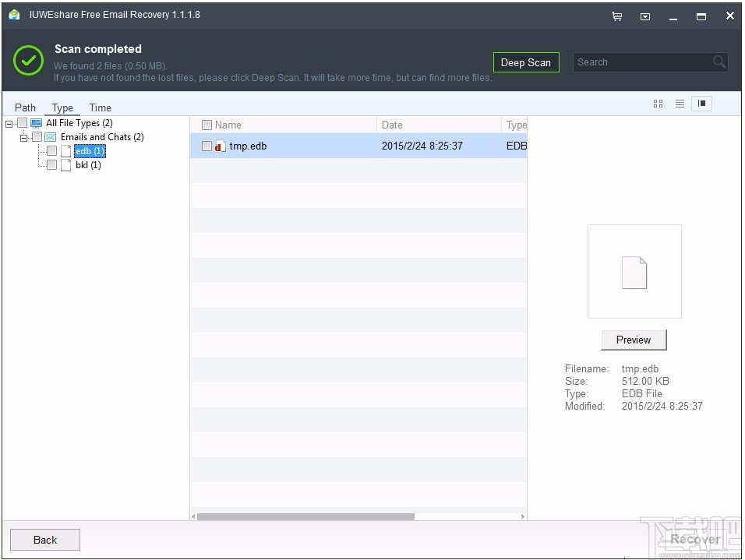This screenshot has height=560, width=745.
Task: Sort files by Name column header
Action: (x=228, y=125)
